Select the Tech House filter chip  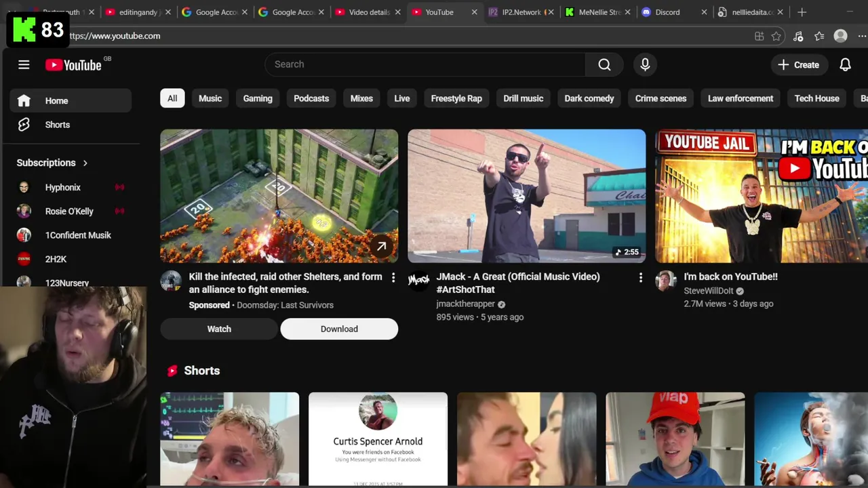pyautogui.click(x=817, y=98)
